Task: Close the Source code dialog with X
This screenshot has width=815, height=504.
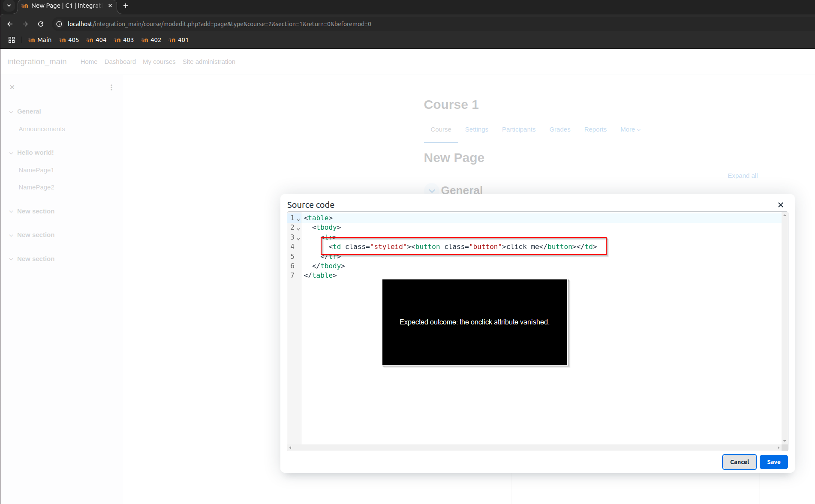Action: click(781, 205)
